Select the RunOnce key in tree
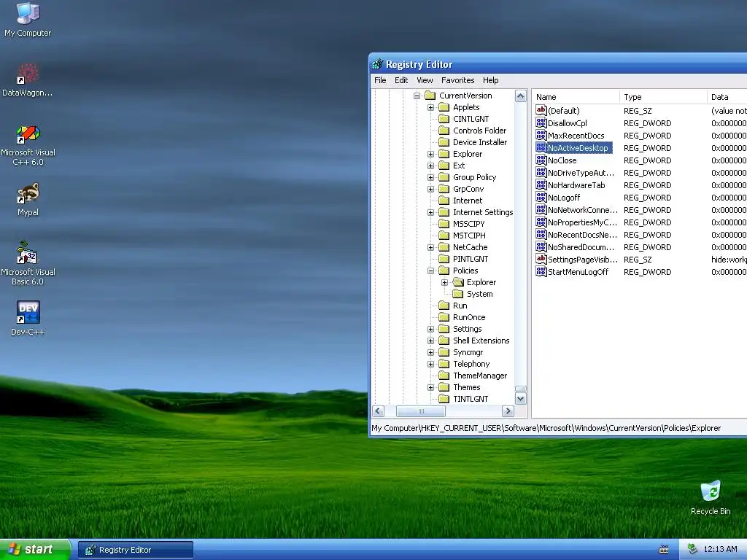 click(469, 317)
